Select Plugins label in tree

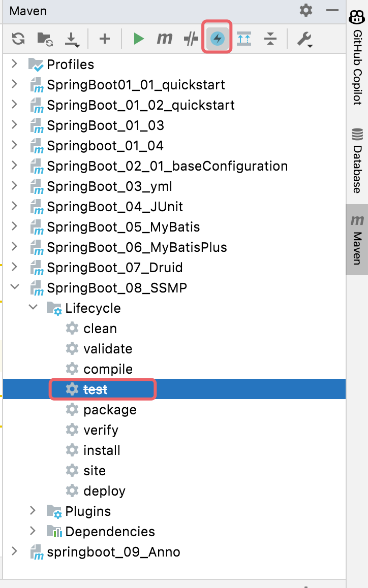pos(88,511)
